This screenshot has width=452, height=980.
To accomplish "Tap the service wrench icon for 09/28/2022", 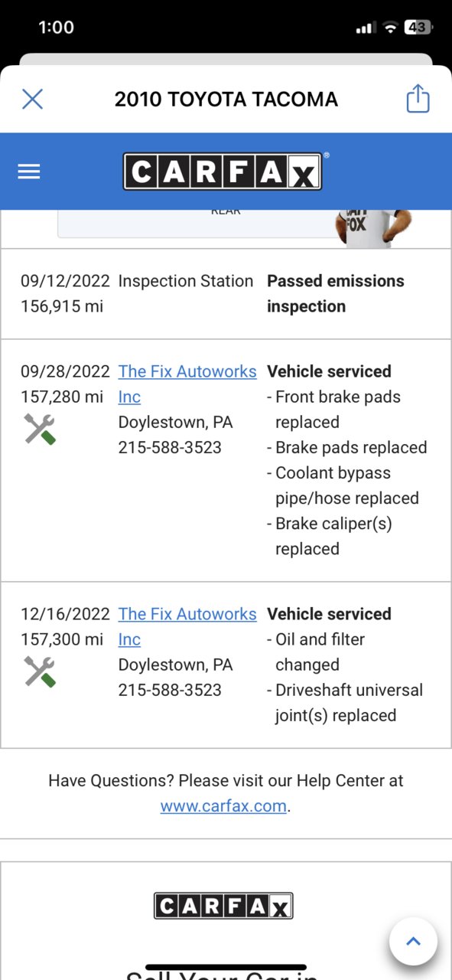I will tap(40, 430).
